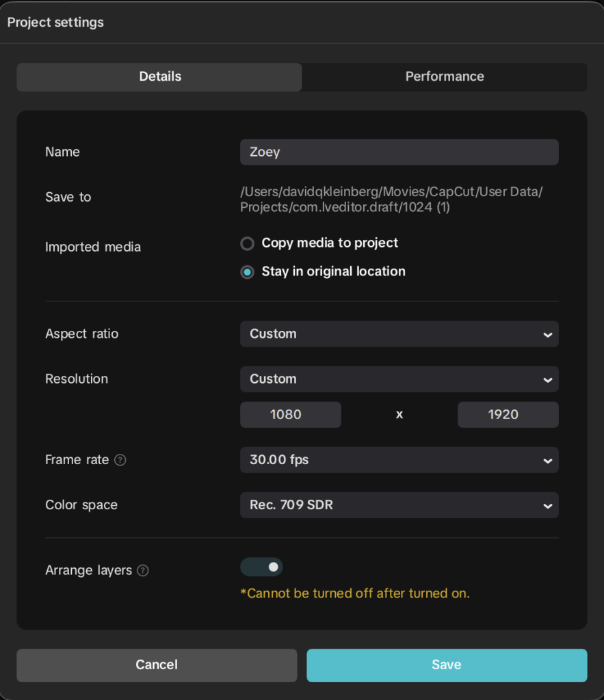Click the help icon beside Frame rate
This screenshot has width=604, height=700.
(120, 460)
